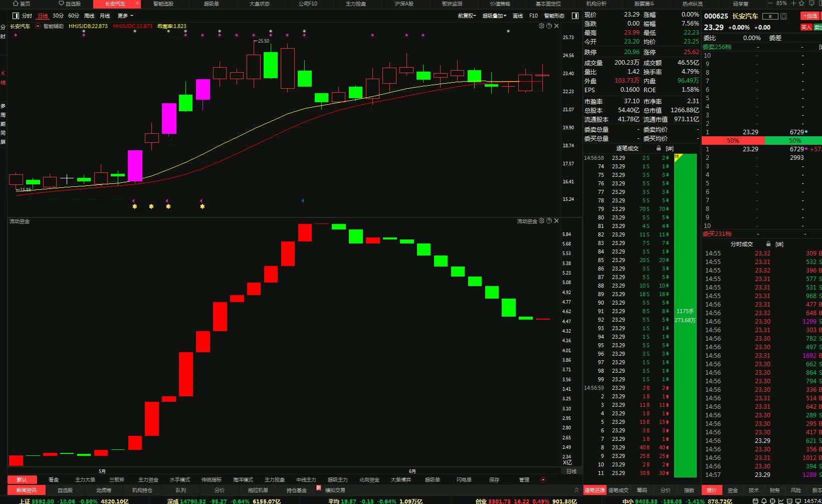
Task: Click the plus icon in title bar
Action: tap(793, 3)
